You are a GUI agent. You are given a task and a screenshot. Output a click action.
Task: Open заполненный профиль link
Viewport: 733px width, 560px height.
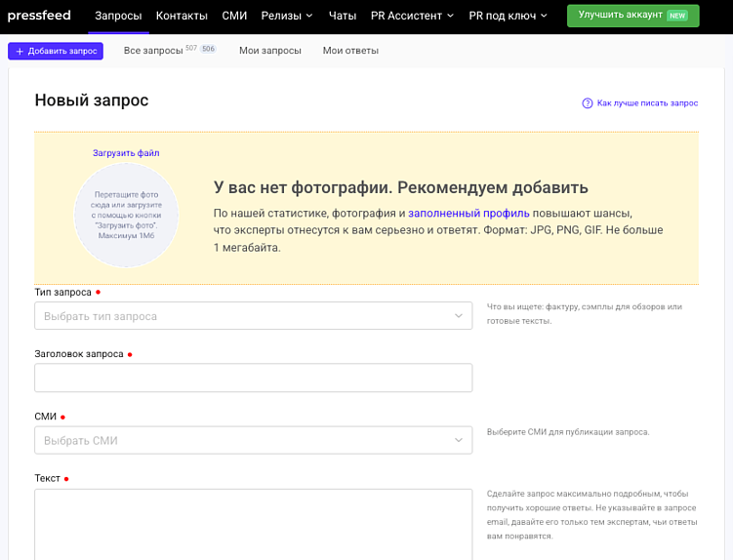(468, 213)
